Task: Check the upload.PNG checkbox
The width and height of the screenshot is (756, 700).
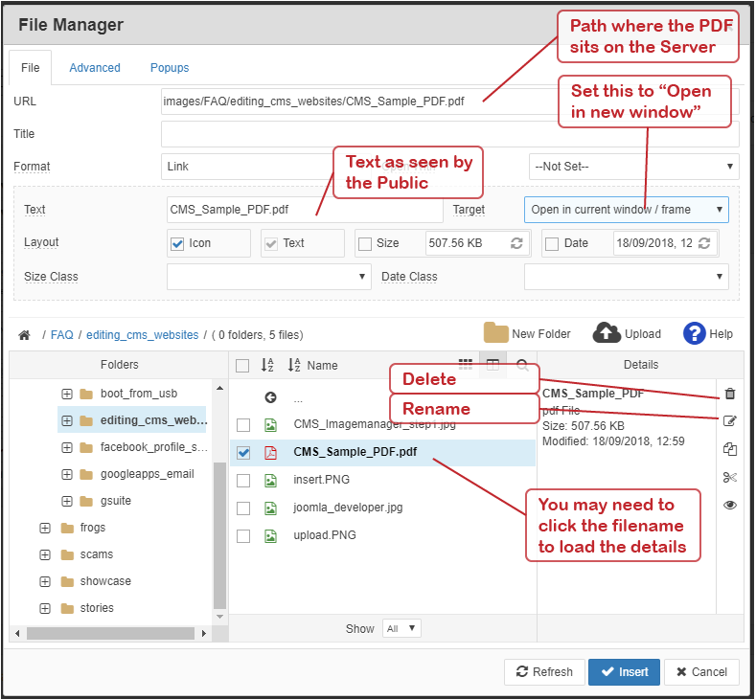Action: (x=243, y=536)
